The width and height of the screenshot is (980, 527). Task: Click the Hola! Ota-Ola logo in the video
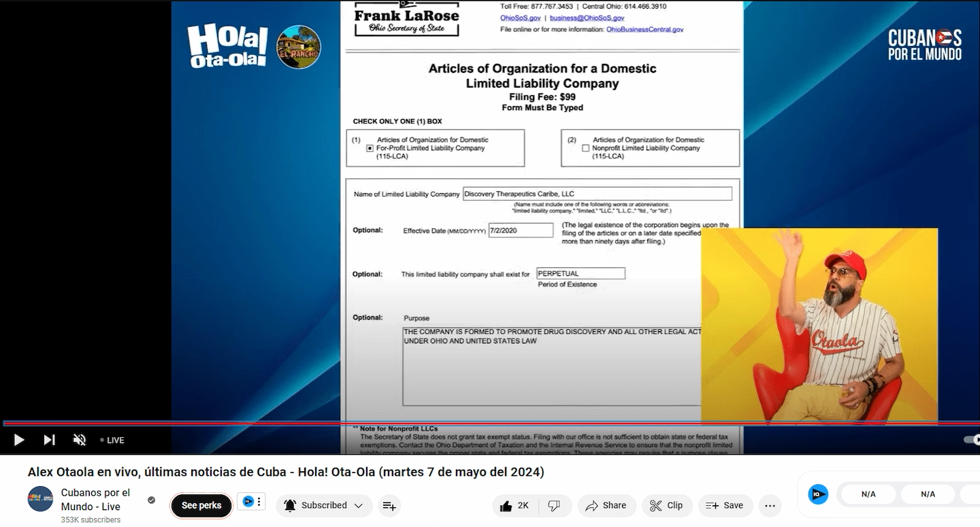pyautogui.click(x=227, y=46)
